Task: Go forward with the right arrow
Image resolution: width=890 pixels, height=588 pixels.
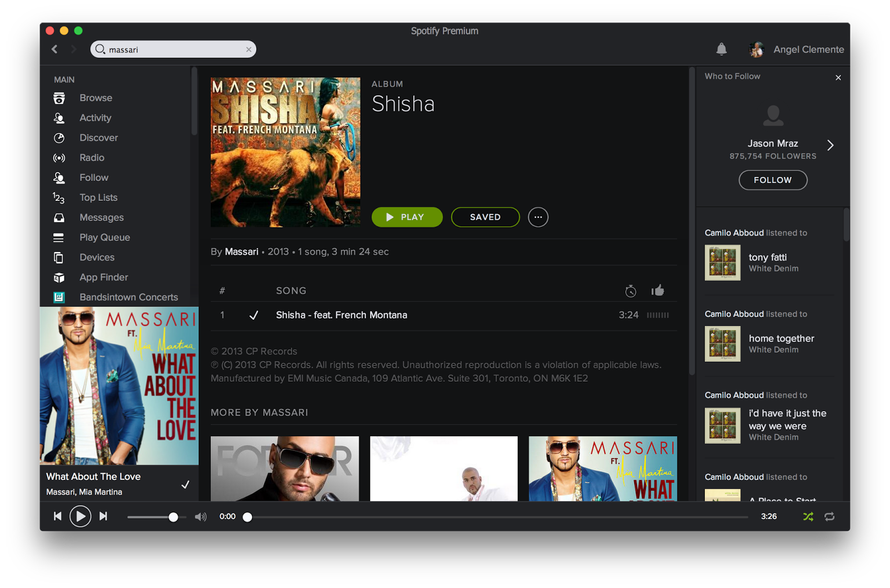Action: click(73, 49)
